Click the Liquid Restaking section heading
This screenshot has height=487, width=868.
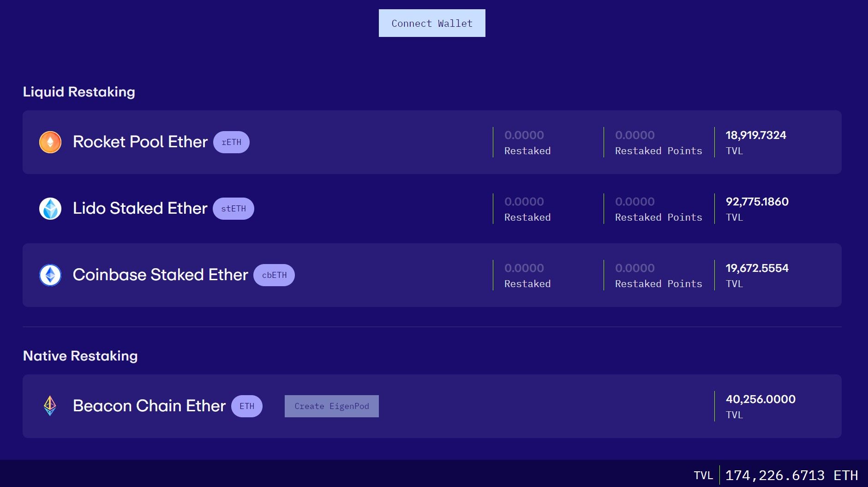point(79,91)
